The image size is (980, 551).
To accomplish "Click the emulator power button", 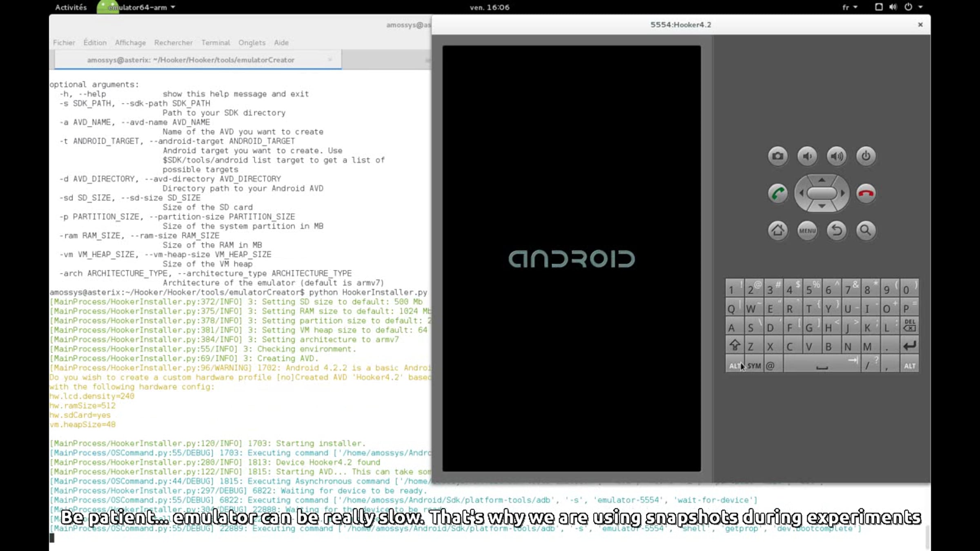I will tap(866, 156).
